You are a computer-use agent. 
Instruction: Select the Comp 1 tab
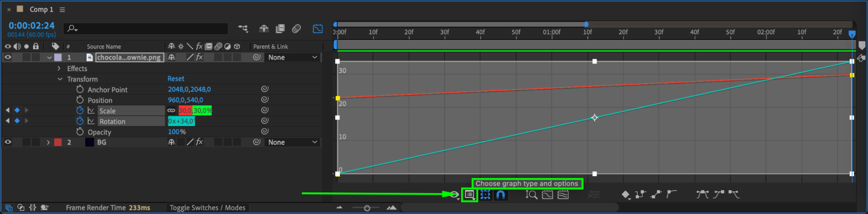tap(41, 9)
